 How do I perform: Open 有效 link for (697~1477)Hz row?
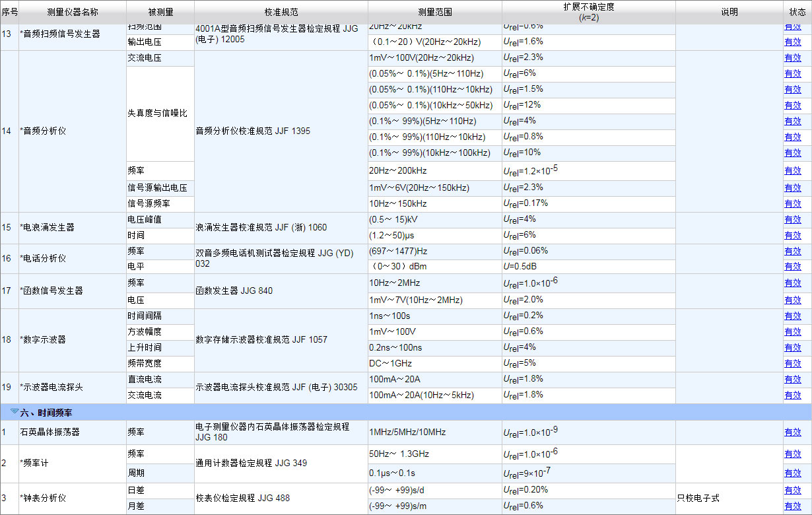pyautogui.click(x=792, y=252)
